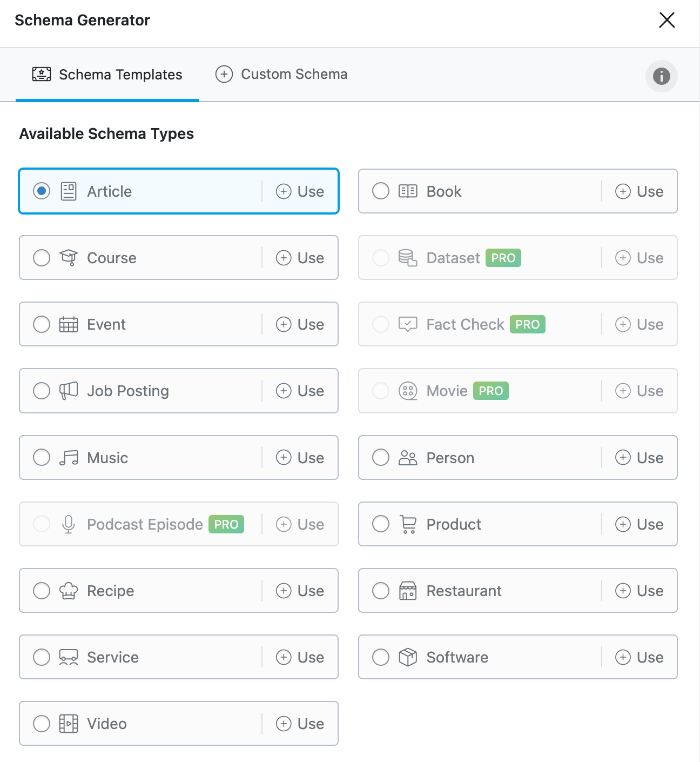Image resolution: width=700 pixels, height=762 pixels.
Task: Click the Event calendar icon
Action: pyautogui.click(x=69, y=324)
